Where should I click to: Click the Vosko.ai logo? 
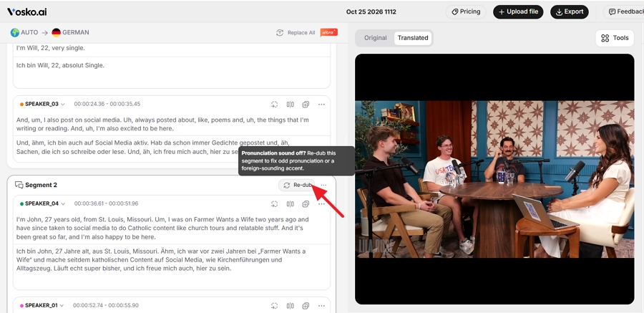[x=26, y=12]
